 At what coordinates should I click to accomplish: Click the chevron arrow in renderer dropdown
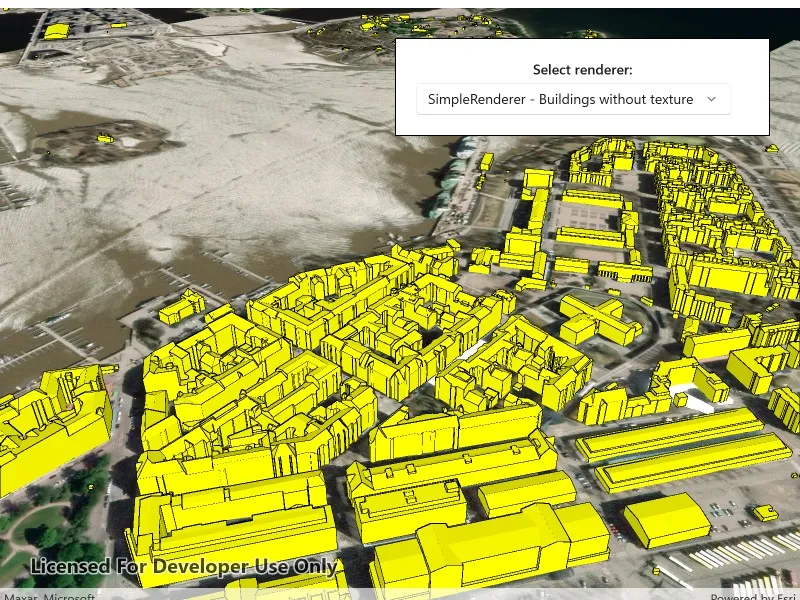(x=712, y=99)
